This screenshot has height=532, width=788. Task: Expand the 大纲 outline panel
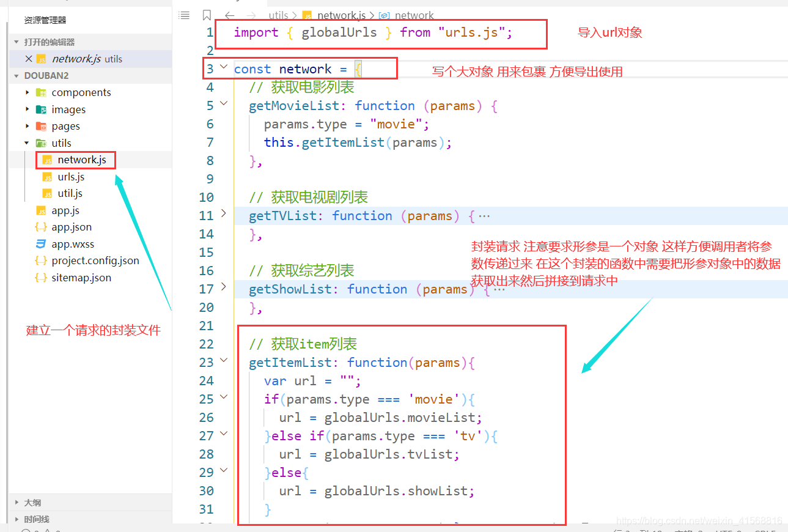tap(17, 503)
